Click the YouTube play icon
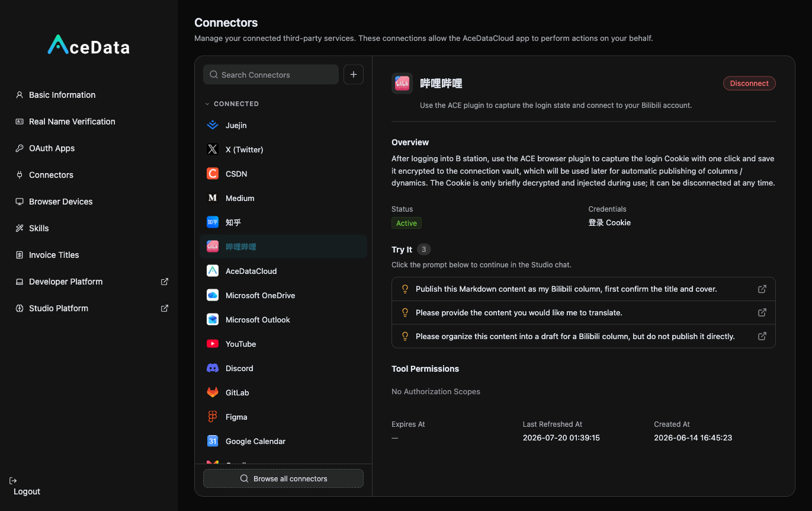Screen dimensions: 812x511 pyautogui.click(x=213, y=344)
